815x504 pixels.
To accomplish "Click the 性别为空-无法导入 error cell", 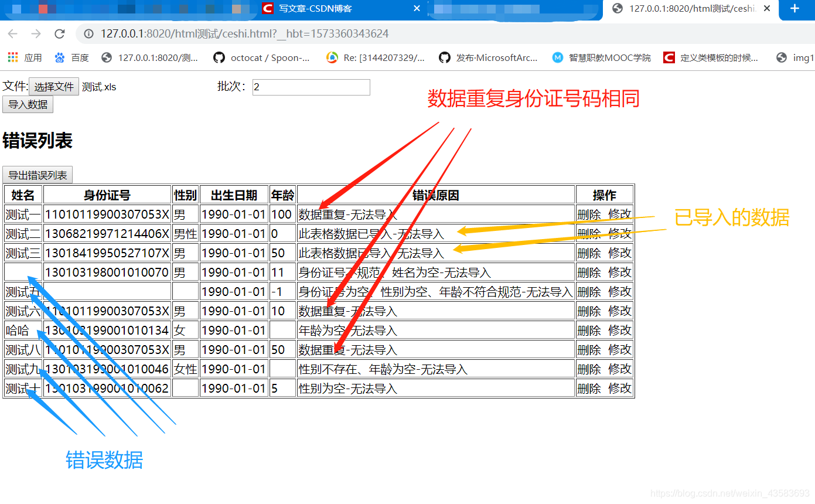I will point(436,389).
